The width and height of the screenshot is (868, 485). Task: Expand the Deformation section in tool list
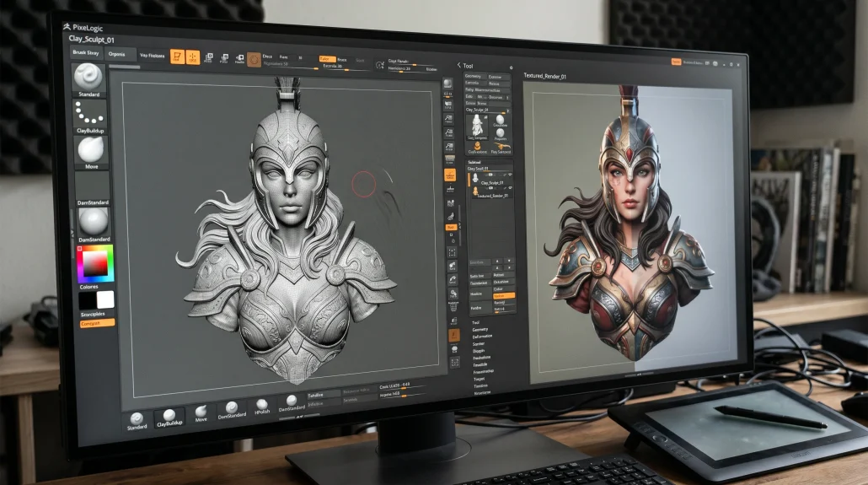482,337
